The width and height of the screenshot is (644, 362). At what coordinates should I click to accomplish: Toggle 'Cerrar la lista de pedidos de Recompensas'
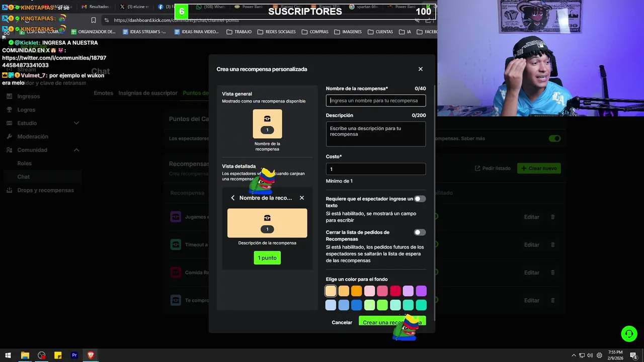tap(420, 232)
